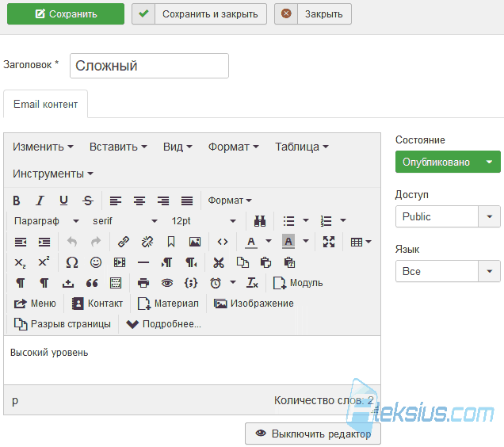Open the 12pt font size dropdown
The image size is (504, 447).
204,221
